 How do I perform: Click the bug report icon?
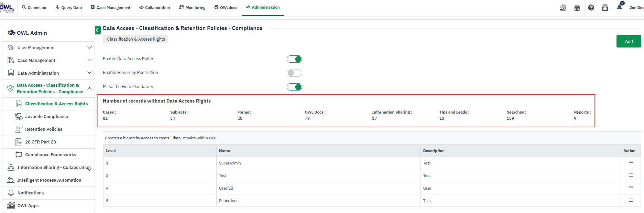(x=605, y=8)
